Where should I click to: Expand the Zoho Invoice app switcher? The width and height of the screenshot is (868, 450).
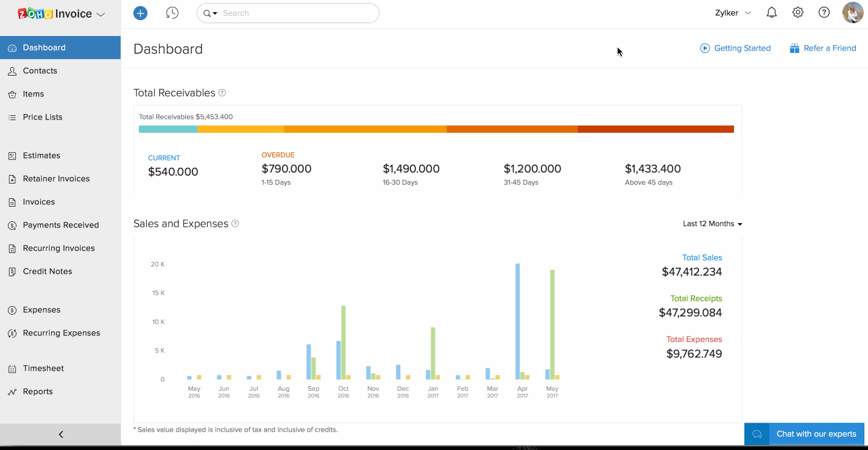(x=101, y=14)
